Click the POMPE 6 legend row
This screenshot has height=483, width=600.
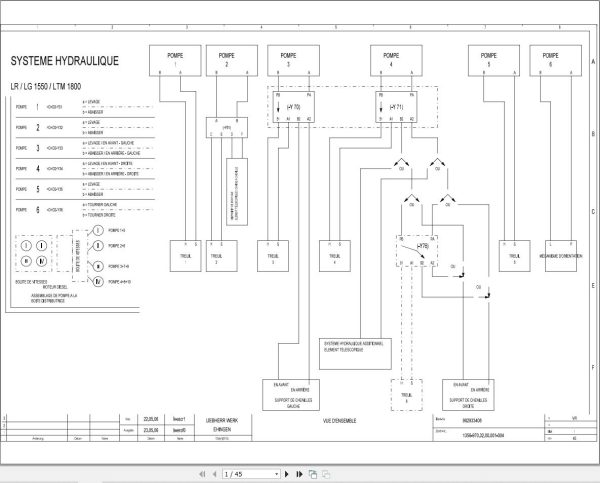tap(85, 210)
